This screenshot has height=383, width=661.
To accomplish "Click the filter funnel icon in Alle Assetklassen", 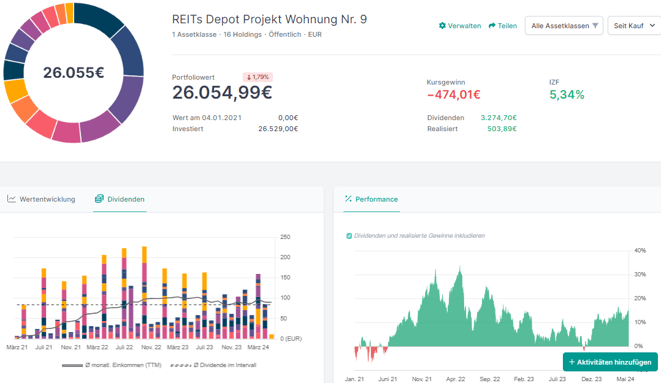I will click(595, 26).
